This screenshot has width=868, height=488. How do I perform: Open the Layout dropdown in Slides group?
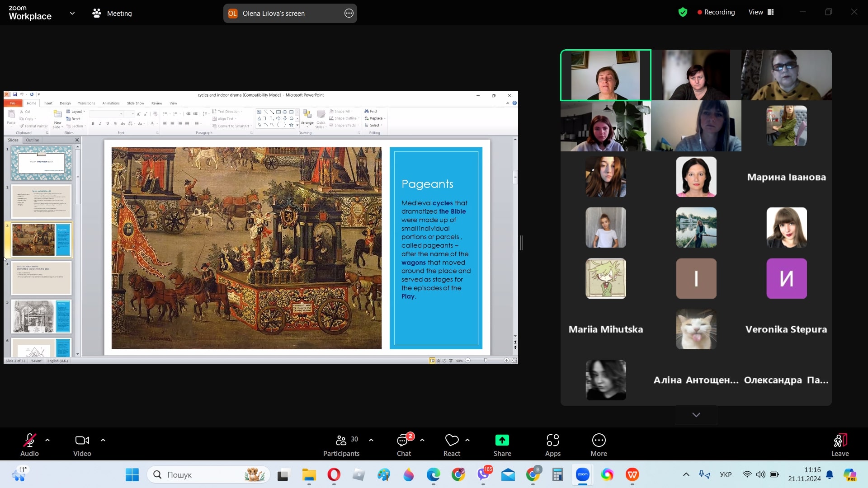75,112
